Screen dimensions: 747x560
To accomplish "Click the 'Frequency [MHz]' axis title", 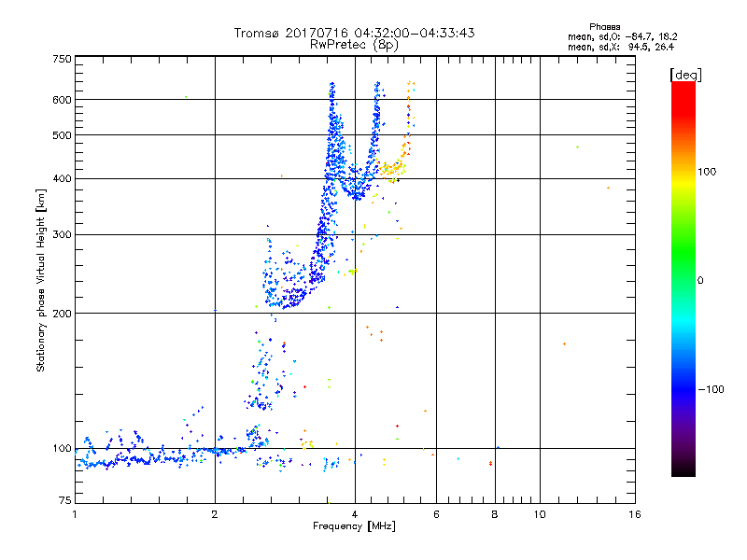I will pyautogui.click(x=354, y=526).
